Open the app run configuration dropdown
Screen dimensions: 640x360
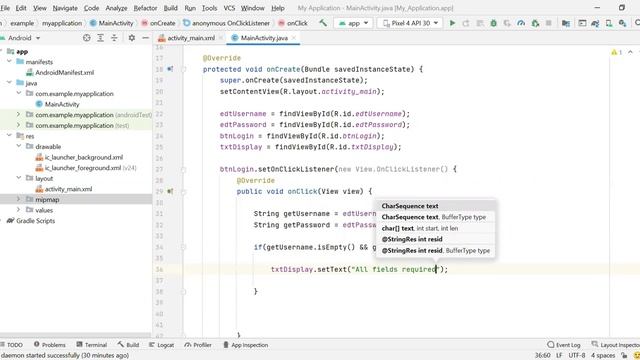(x=353, y=23)
